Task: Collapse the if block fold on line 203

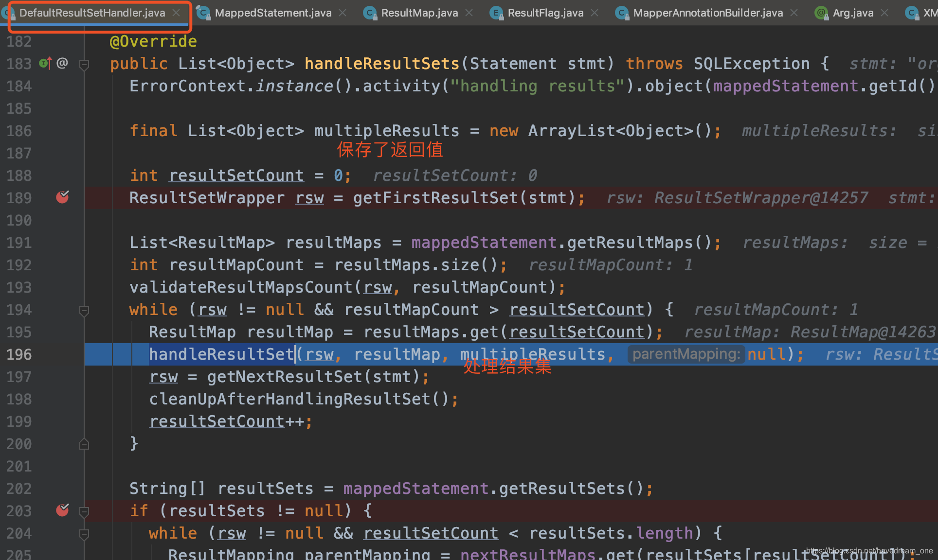Action: click(84, 511)
